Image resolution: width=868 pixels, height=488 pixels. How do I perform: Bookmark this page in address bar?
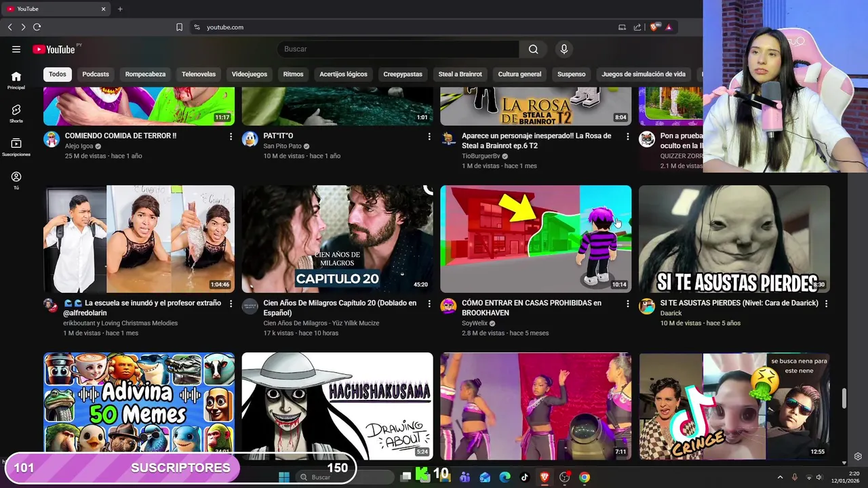[x=179, y=27]
